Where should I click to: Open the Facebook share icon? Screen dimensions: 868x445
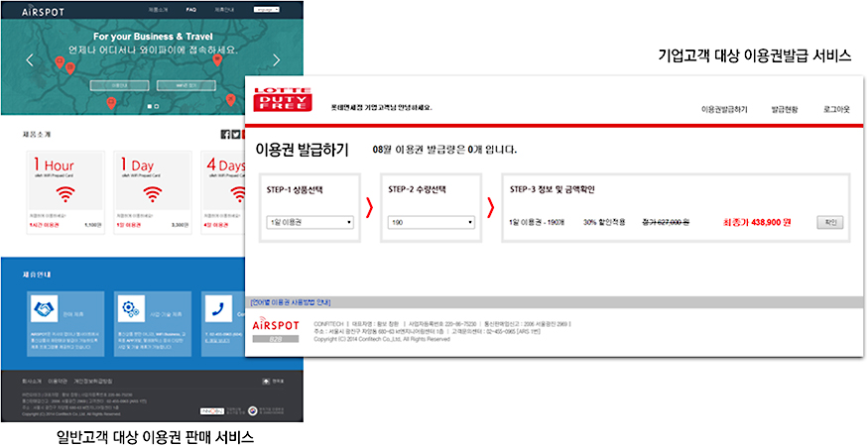(x=225, y=135)
